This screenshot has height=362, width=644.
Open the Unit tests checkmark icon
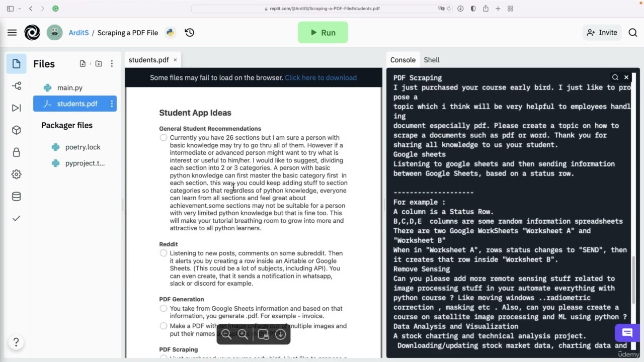coord(16,218)
